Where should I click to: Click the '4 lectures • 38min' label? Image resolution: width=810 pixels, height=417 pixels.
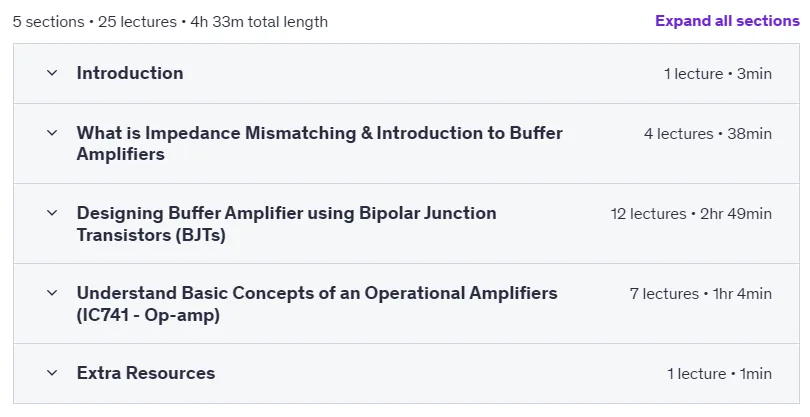point(708,134)
